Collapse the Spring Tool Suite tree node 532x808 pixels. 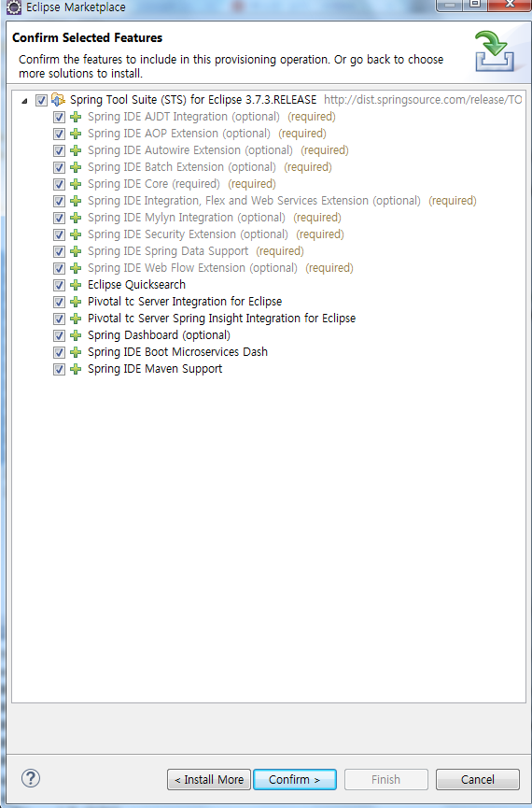click(24, 101)
